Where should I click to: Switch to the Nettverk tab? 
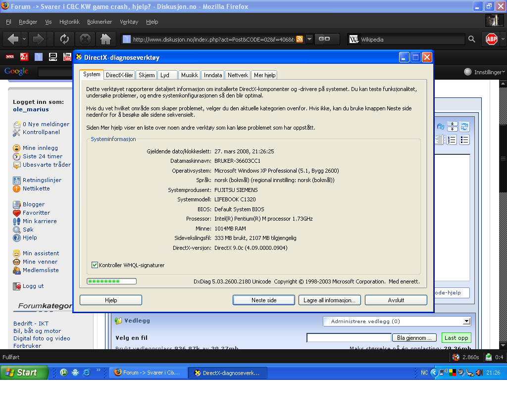click(x=238, y=75)
